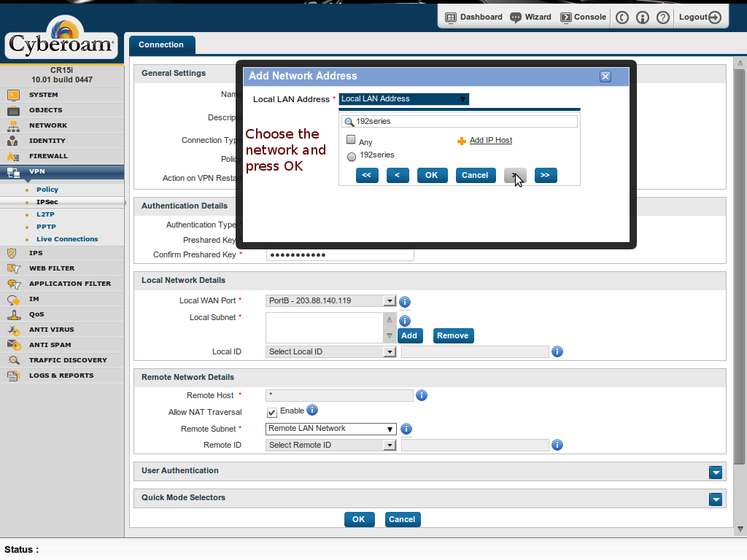Open the ANTI SPAM icon
Screen dimensions: 747x560
click(13, 345)
